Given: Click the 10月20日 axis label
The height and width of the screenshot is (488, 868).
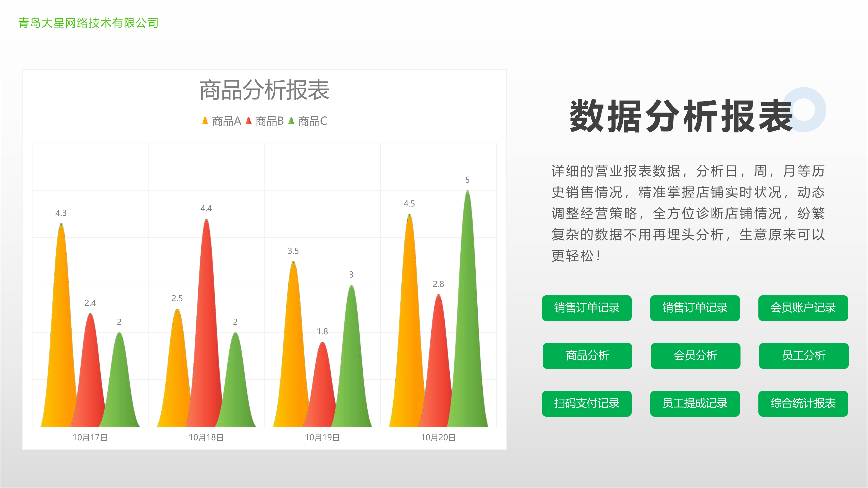Looking at the screenshot, I should coord(438,437).
